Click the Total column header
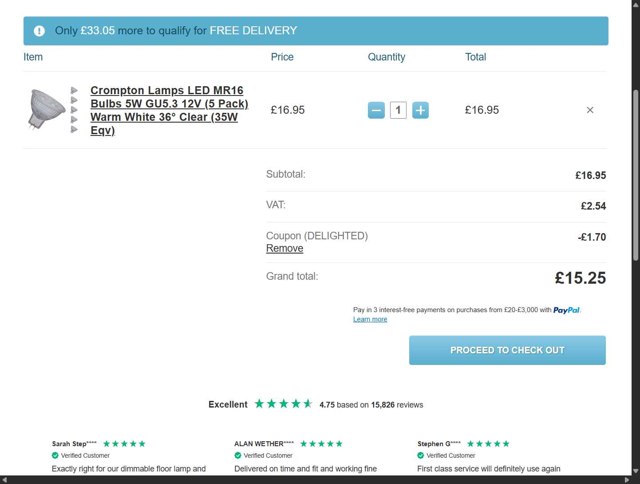The image size is (640, 484). (x=476, y=57)
